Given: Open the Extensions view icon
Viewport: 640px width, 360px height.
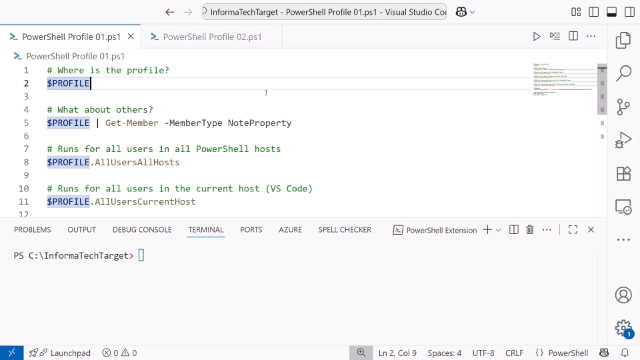Looking at the screenshot, I should [x=623, y=173].
